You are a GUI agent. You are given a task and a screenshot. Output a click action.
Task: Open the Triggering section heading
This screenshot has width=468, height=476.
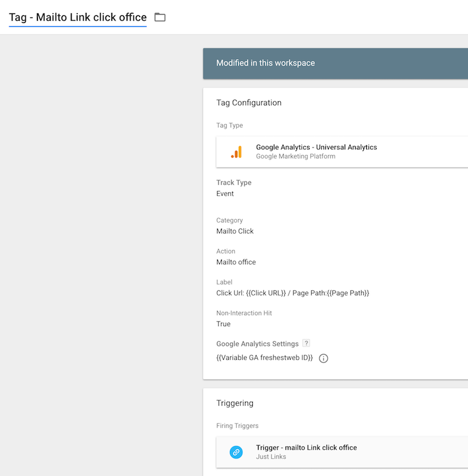click(235, 403)
